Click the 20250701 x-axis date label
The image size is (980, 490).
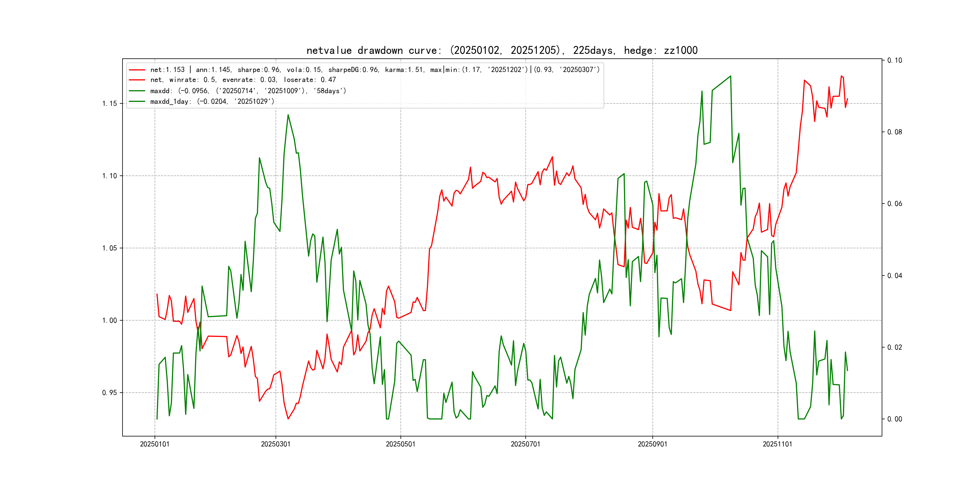pyautogui.click(x=525, y=444)
